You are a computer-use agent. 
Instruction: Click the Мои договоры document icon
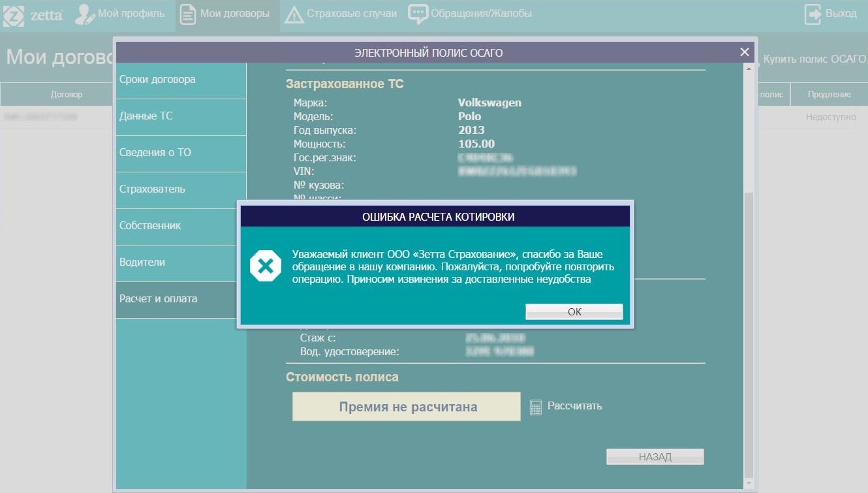188,14
